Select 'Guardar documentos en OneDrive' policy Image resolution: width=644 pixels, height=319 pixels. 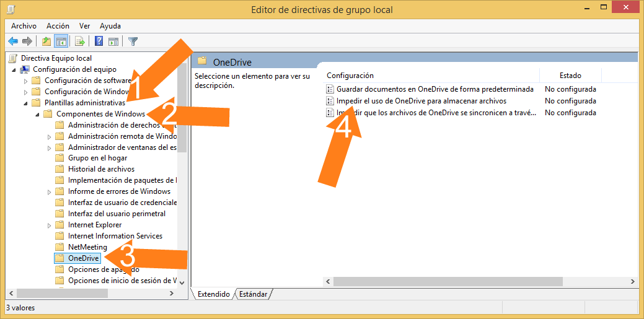pos(434,89)
